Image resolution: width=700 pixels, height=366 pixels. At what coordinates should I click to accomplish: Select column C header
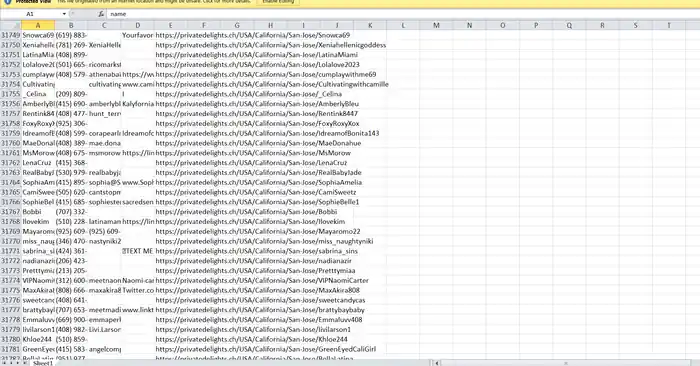[x=104, y=25]
